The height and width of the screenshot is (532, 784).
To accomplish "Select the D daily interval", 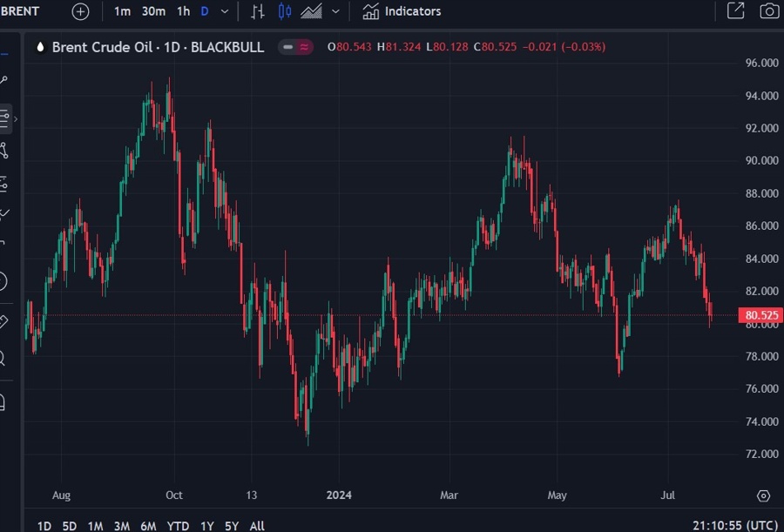I will pos(205,11).
